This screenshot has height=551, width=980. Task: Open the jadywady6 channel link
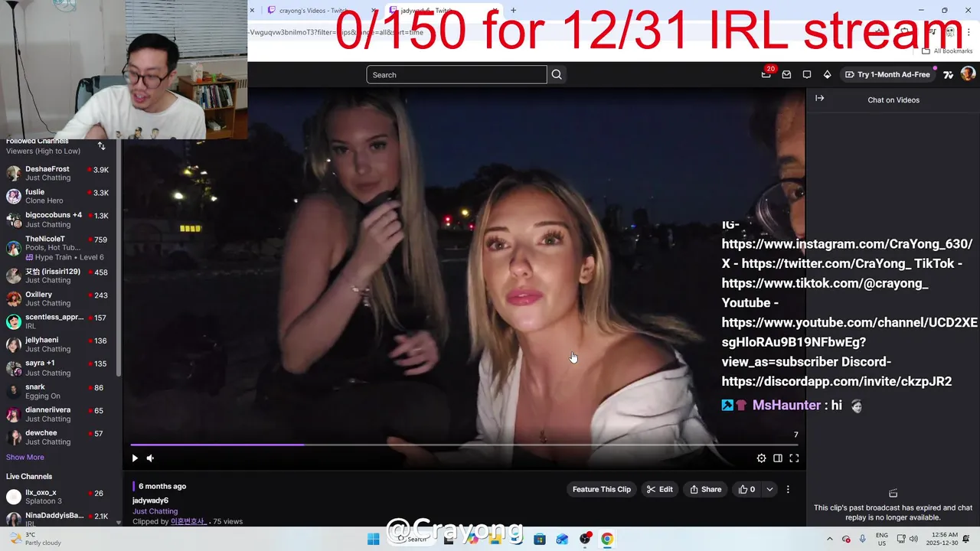tap(150, 500)
